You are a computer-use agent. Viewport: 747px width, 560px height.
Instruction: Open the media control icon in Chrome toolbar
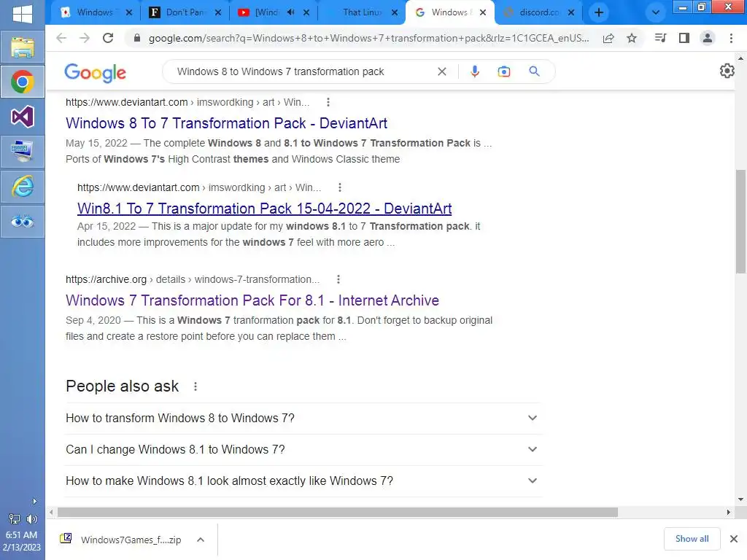point(660,38)
